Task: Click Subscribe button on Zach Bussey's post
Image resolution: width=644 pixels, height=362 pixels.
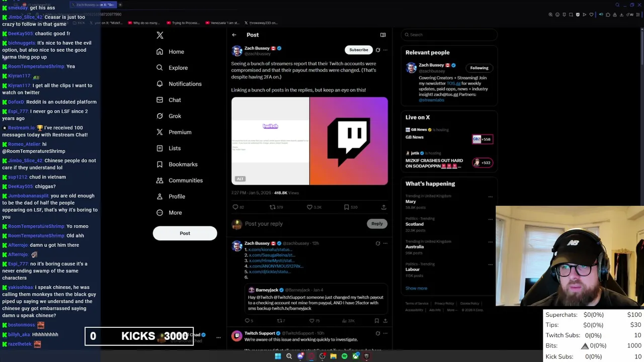Action: [359, 50]
